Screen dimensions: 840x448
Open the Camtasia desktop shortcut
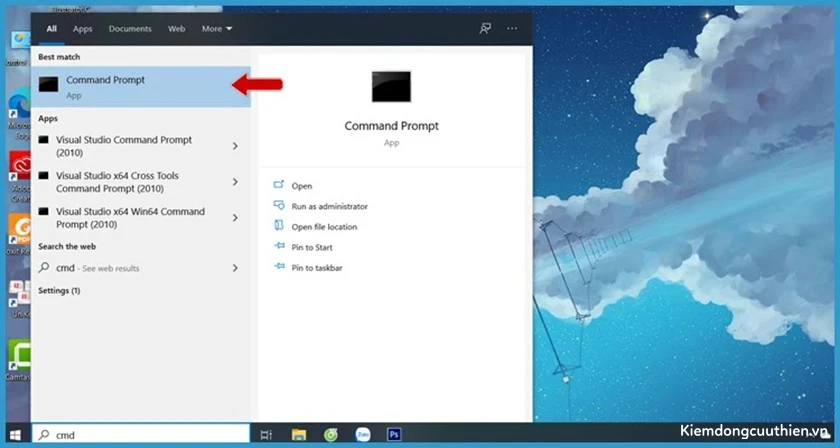19,360
